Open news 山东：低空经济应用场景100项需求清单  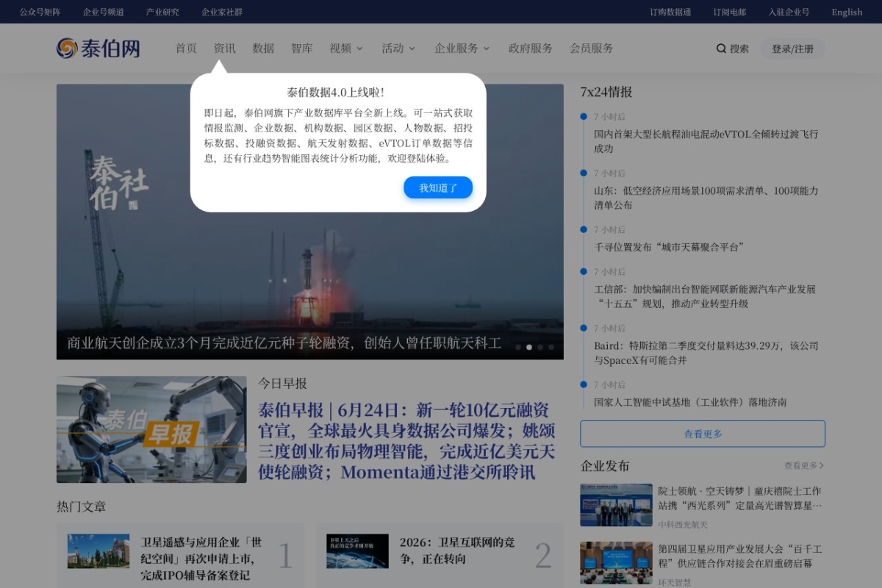[x=706, y=198]
